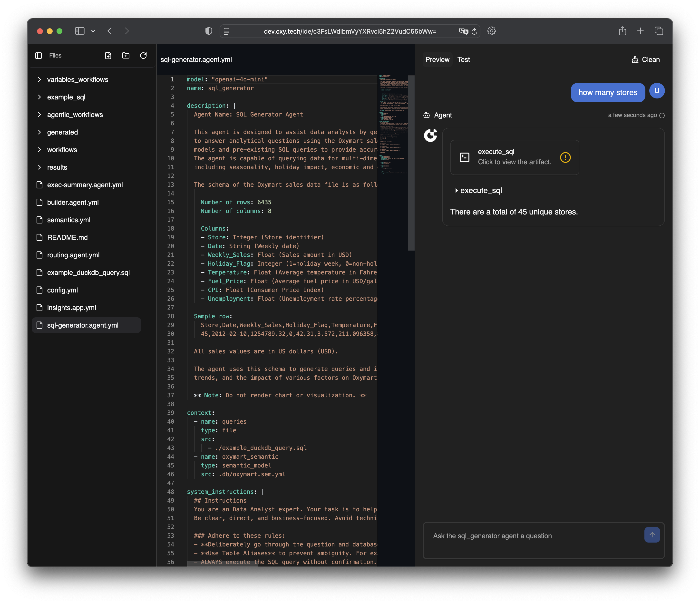Open example_duckdb_query.sql file
This screenshot has height=603, width=700.
tap(87, 272)
